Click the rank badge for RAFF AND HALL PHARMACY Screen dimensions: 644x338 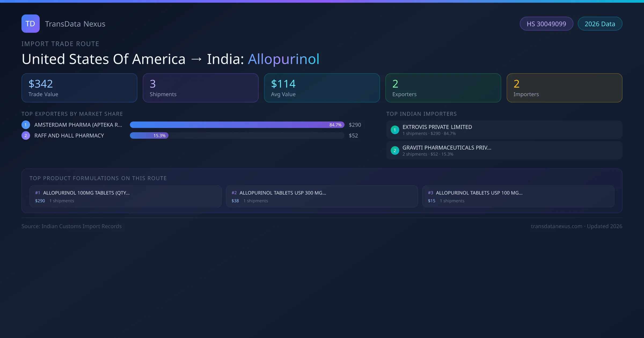click(x=25, y=135)
